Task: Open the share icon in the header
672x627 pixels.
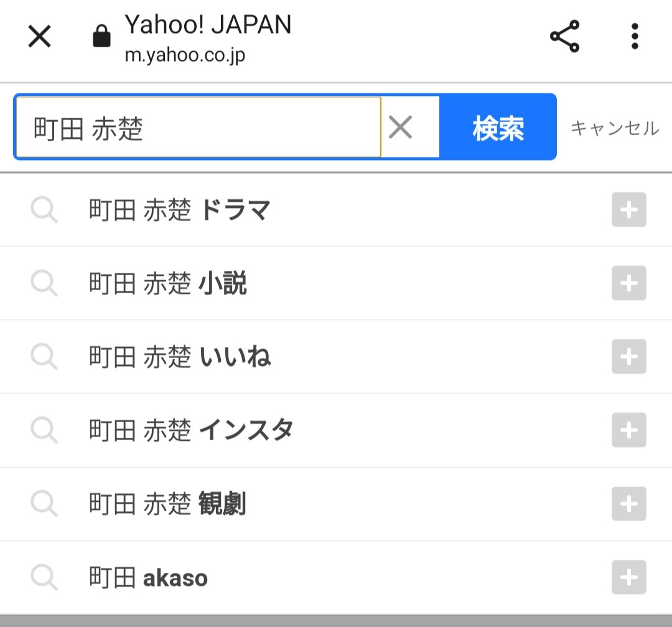Action: click(x=564, y=36)
